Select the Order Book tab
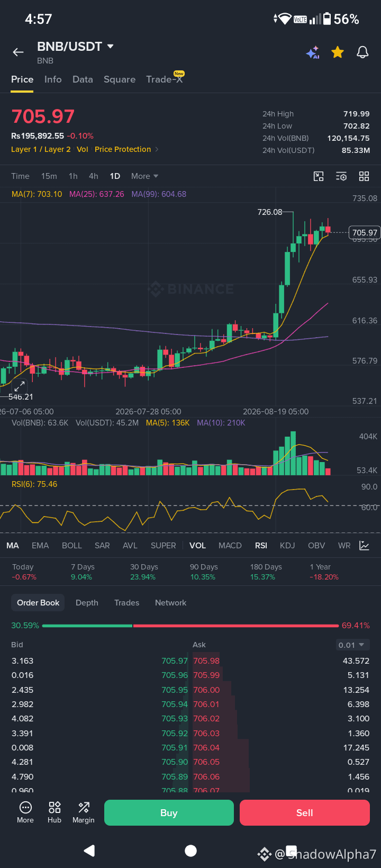 click(x=38, y=603)
